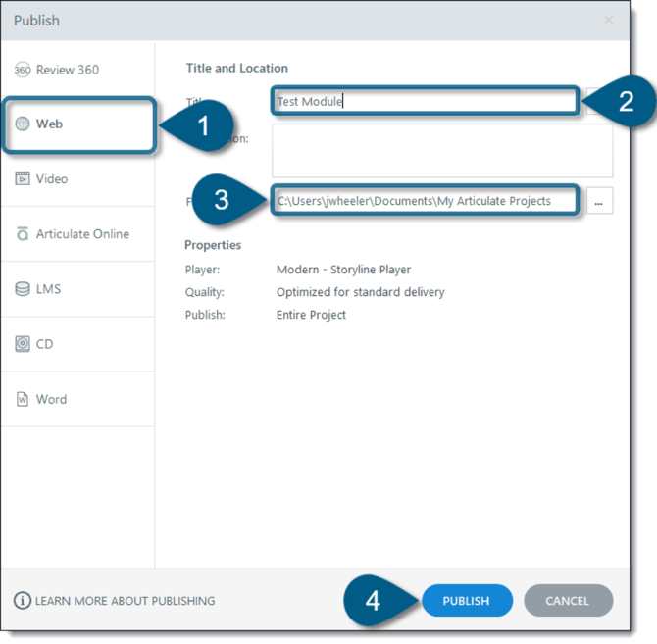Select the Word publish tab
Image resolution: width=657 pixels, height=644 pixels.
77,400
